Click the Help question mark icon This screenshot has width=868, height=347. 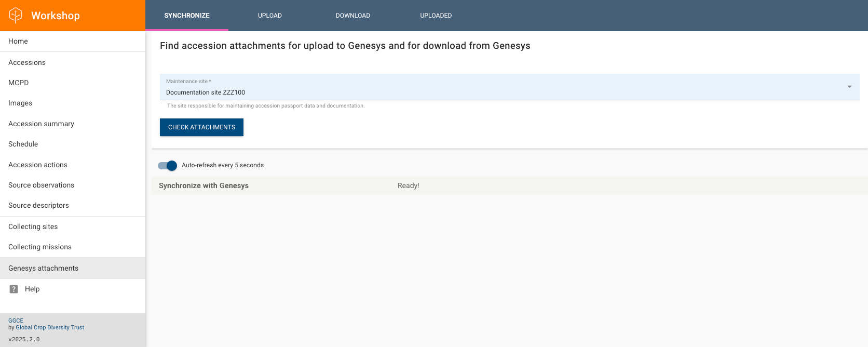click(14, 289)
